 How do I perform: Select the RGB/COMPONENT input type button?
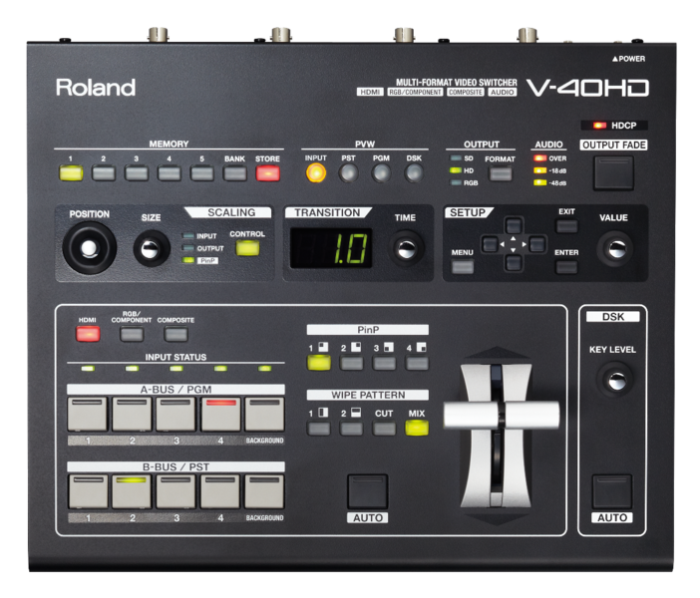click(132, 334)
